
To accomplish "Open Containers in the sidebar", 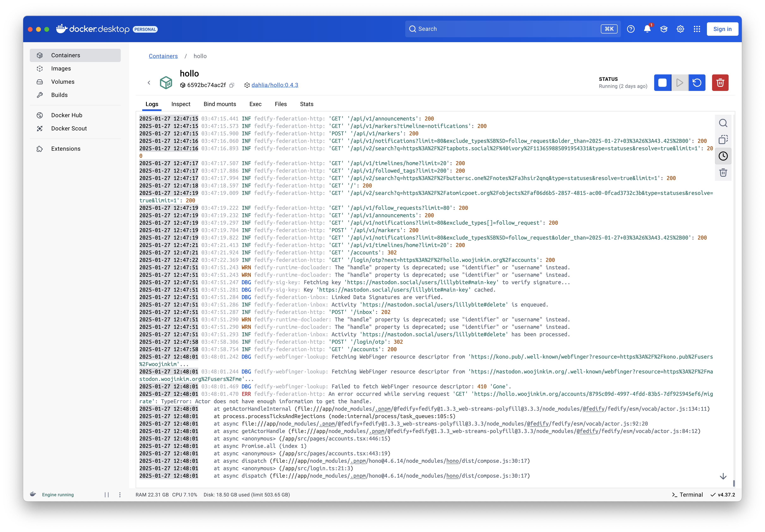I will coord(75,55).
